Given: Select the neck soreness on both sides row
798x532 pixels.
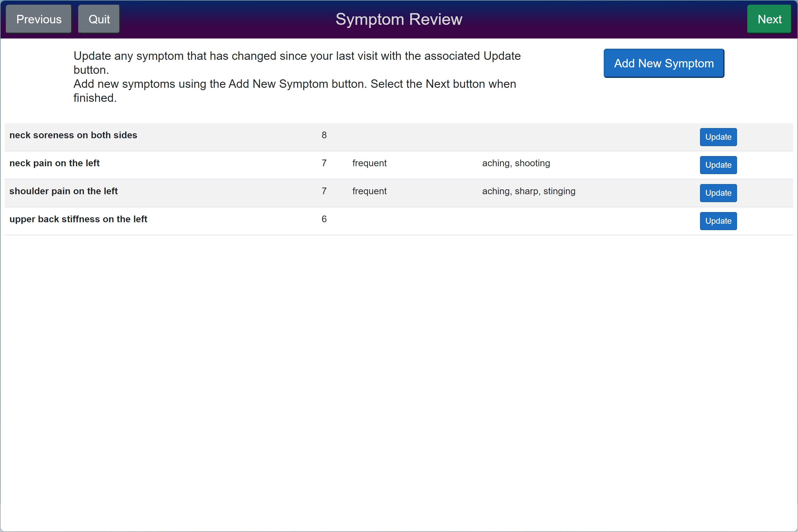Looking at the screenshot, I should pos(73,135).
